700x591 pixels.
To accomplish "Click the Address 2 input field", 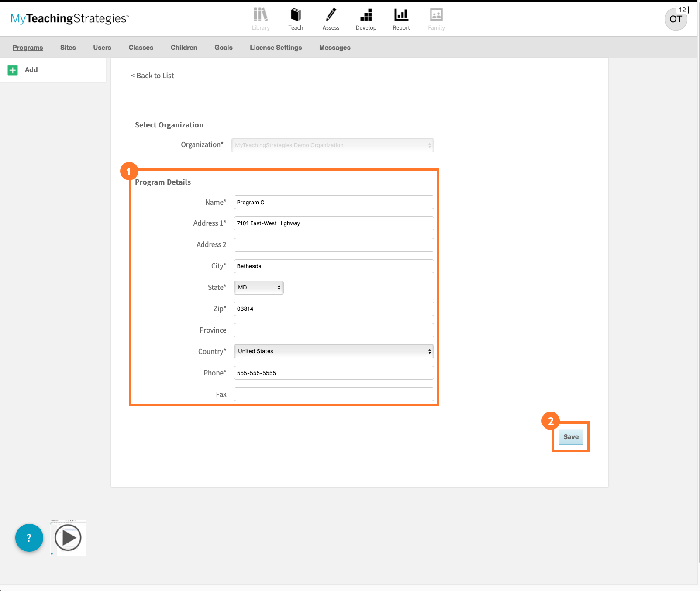I will pyautogui.click(x=333, y=244).
